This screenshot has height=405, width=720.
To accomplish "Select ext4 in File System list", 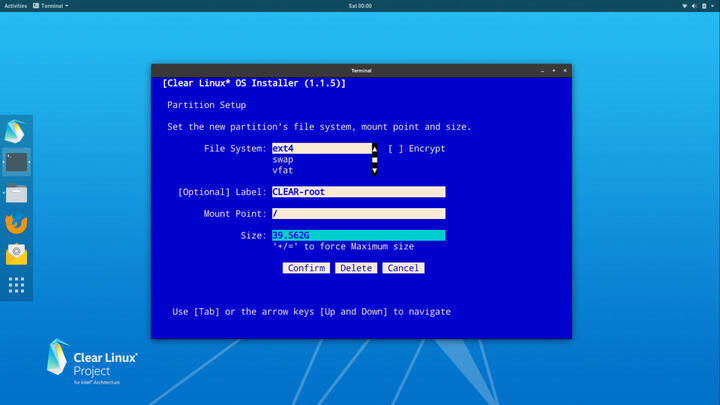I will (322, 148).
